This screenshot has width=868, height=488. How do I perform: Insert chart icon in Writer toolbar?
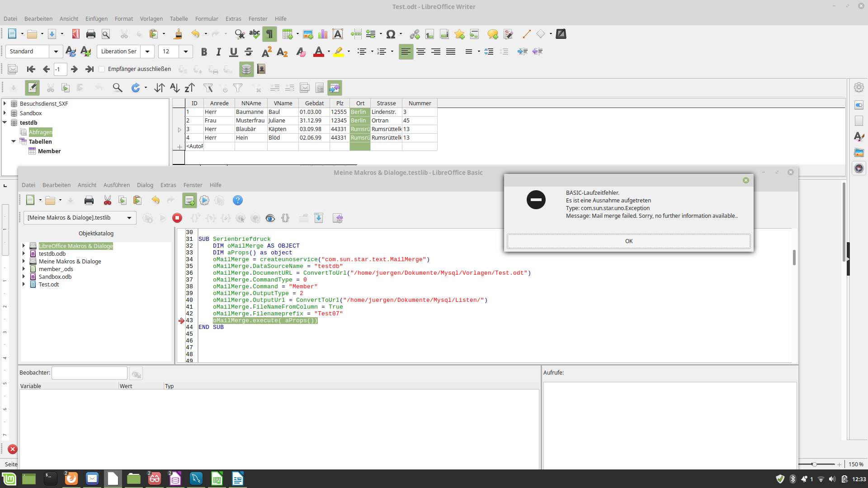[323, 34]
